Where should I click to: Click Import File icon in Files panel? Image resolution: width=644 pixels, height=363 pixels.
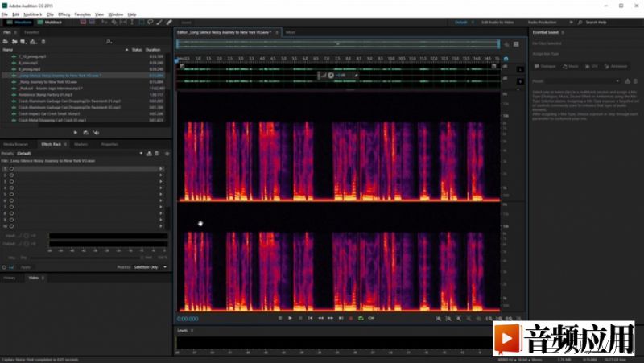pyautogui.click(x=14, y=42)
